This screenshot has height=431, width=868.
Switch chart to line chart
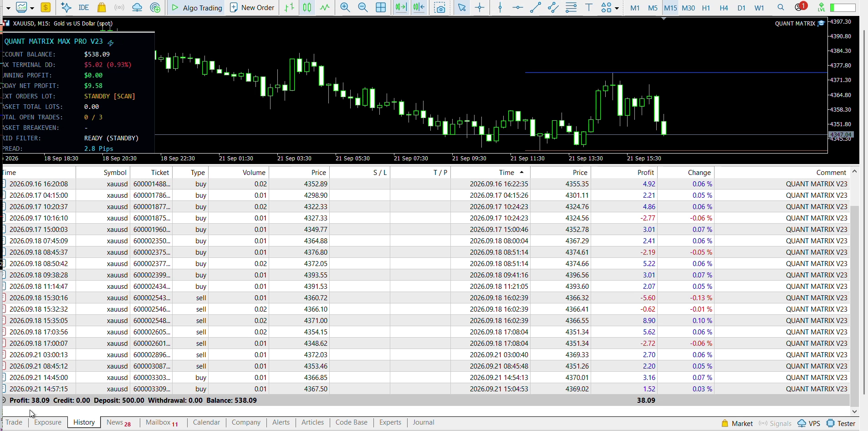(325, 7)
